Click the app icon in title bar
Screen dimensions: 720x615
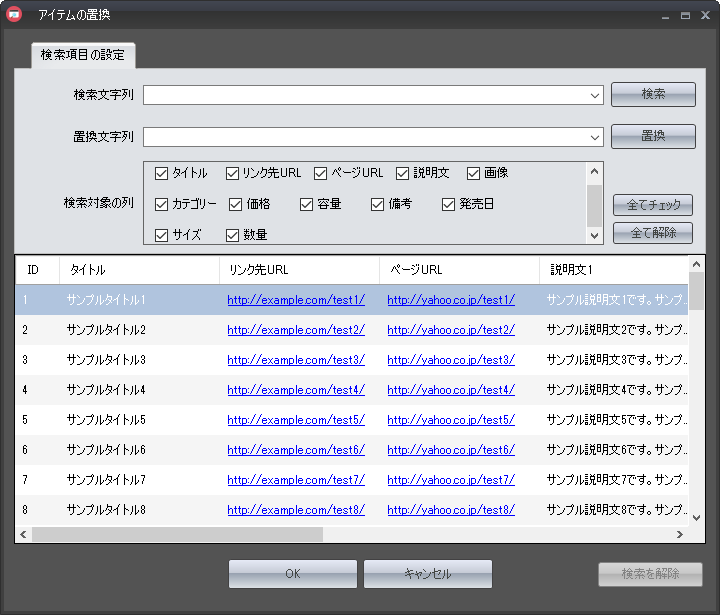click(x=14, y=15)
